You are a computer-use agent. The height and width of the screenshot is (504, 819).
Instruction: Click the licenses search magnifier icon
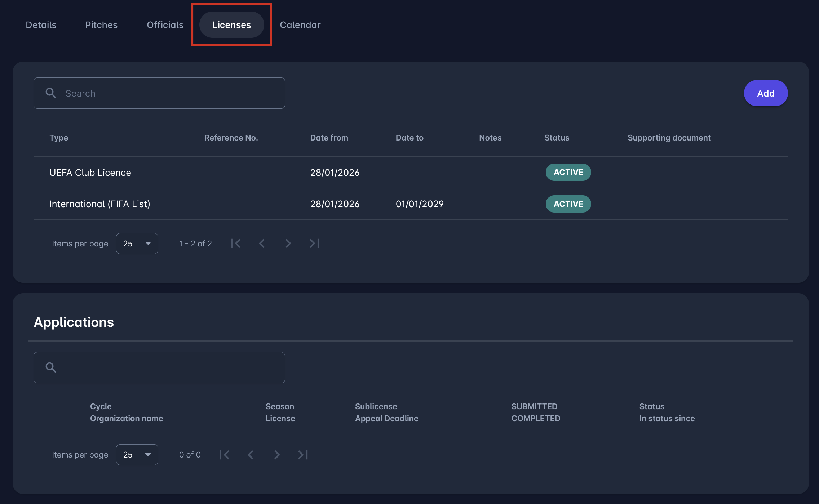pyautogui.click(x=51, y=93)
